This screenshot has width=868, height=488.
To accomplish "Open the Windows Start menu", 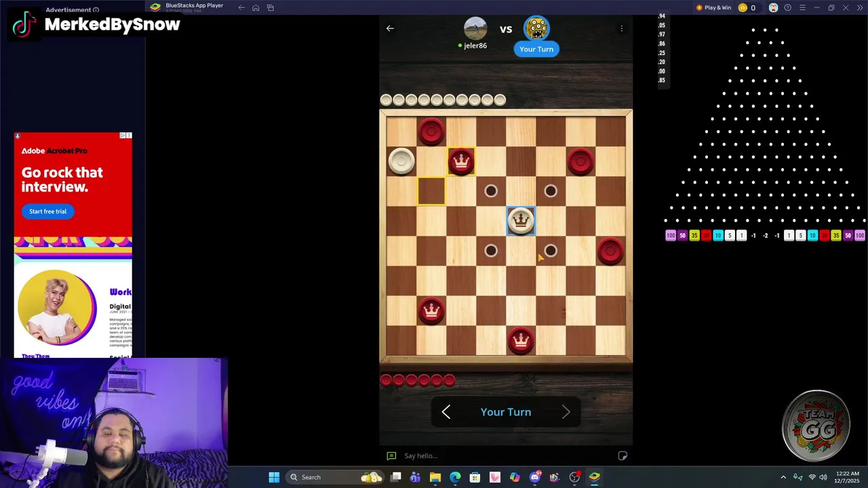I will [274, 477].
